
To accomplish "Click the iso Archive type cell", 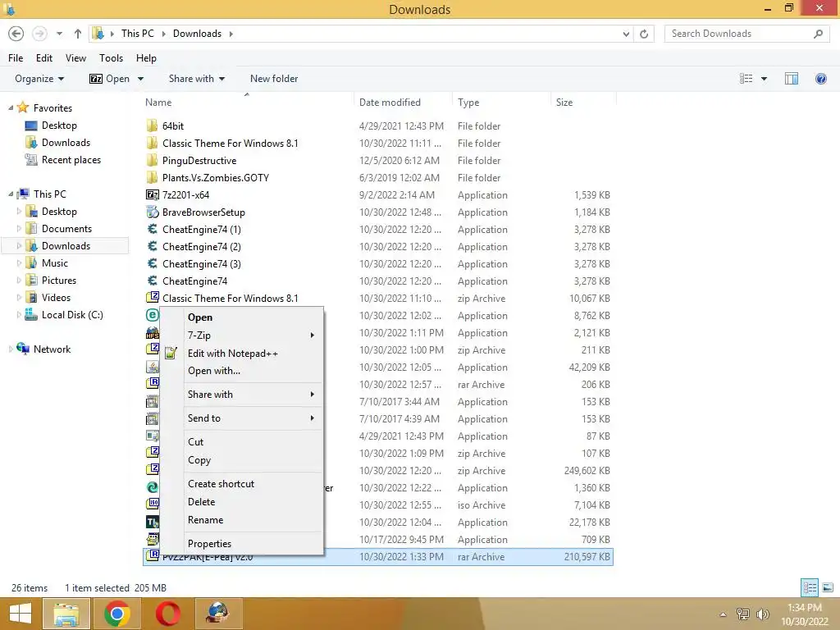I will click(x=481, y=505).
